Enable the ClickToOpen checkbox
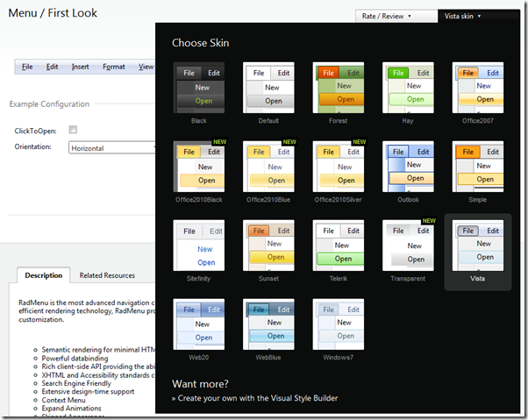This screenshot has width=528, height=420. point(74,131)
